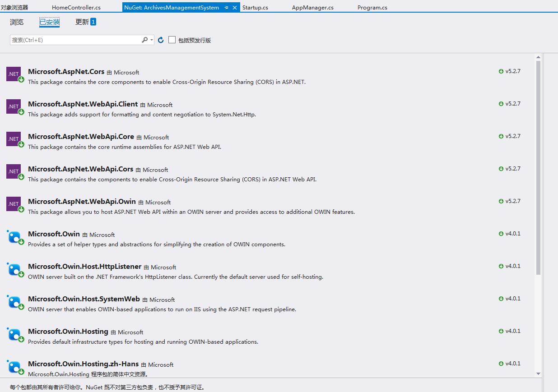Click the Microsoft.Owin.Host.HttpListener package icon
Viewport: 558px width, 392px height.
coord(14,269)
